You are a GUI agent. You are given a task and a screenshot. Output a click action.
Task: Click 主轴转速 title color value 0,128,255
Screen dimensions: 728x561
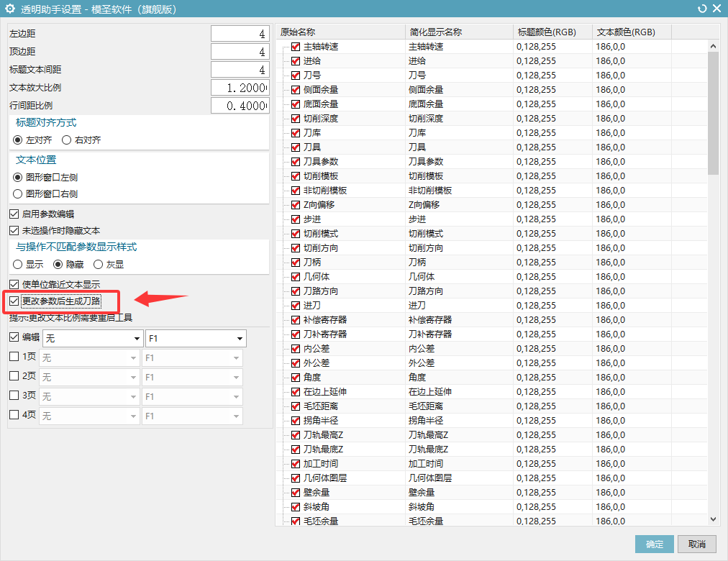point(536,47)
